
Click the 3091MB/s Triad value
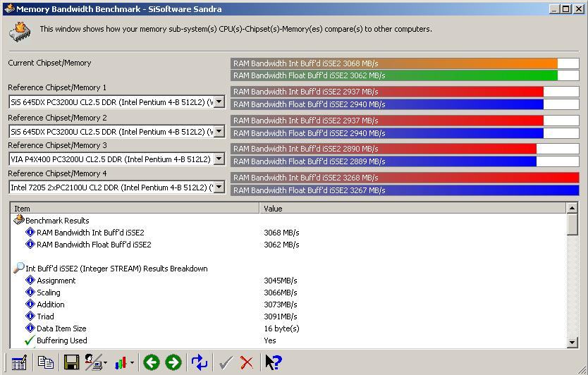280,316
